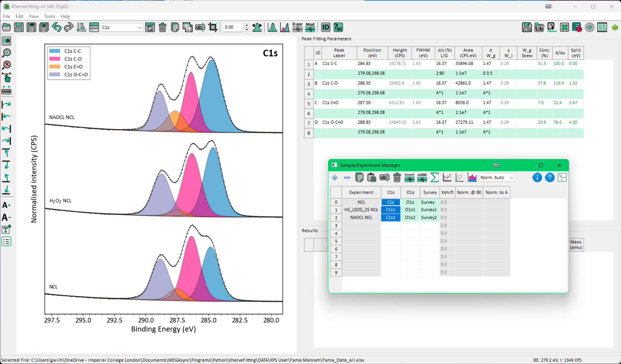
Task: Open the Tools menu
Action: point(49,16)
